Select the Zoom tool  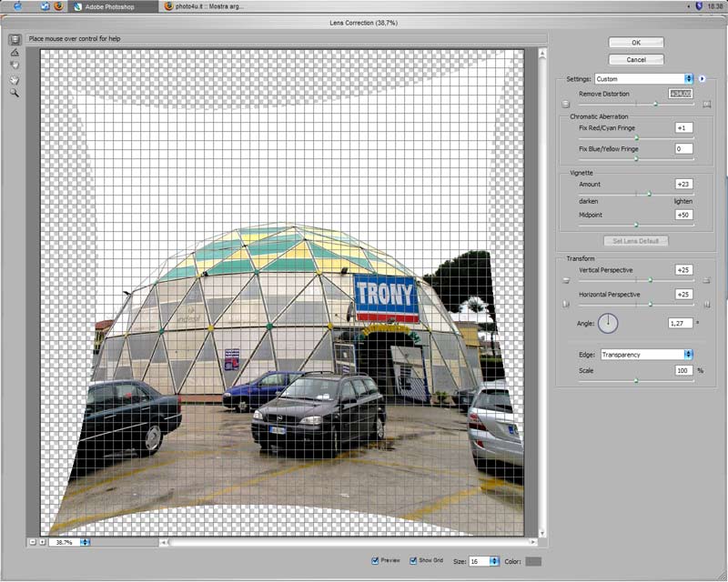pos(15,92)
